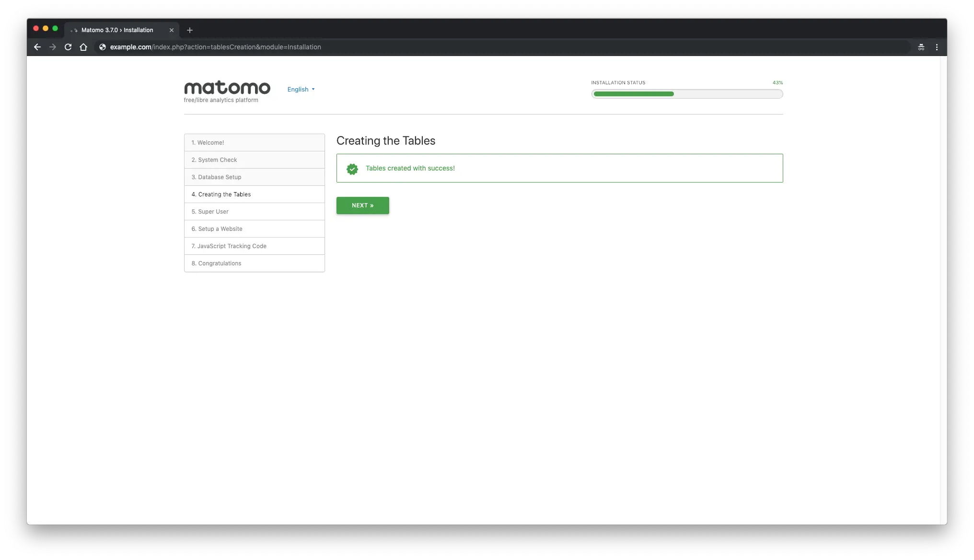974x560 pixels.
Task: Open the browser three-dot menu
Action: [937, 47]
